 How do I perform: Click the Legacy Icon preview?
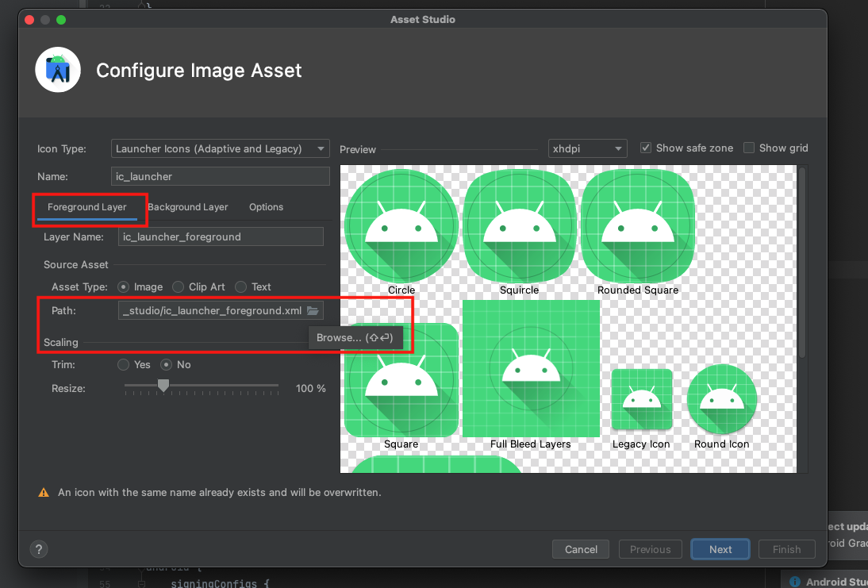pyautogui.click(x=641, y=399)
